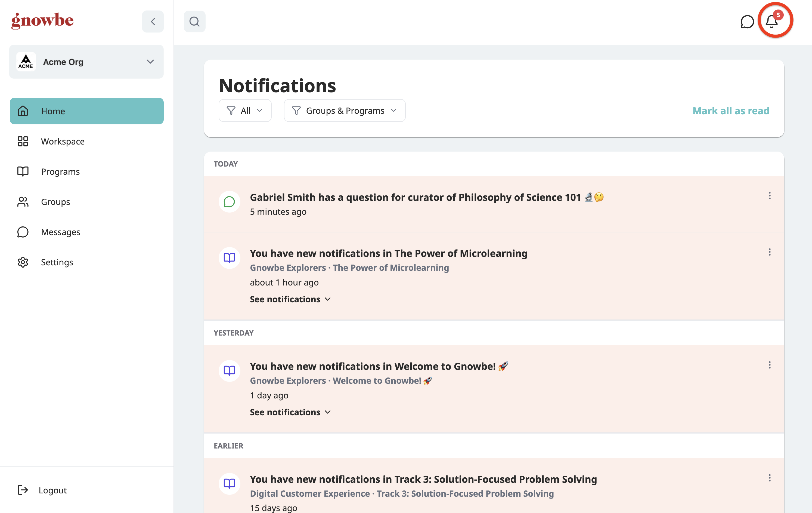The width and height of the screenshot is (812, 513).
Task: Collapse the sidebar with the back chevron
Action: coord(153,21)
